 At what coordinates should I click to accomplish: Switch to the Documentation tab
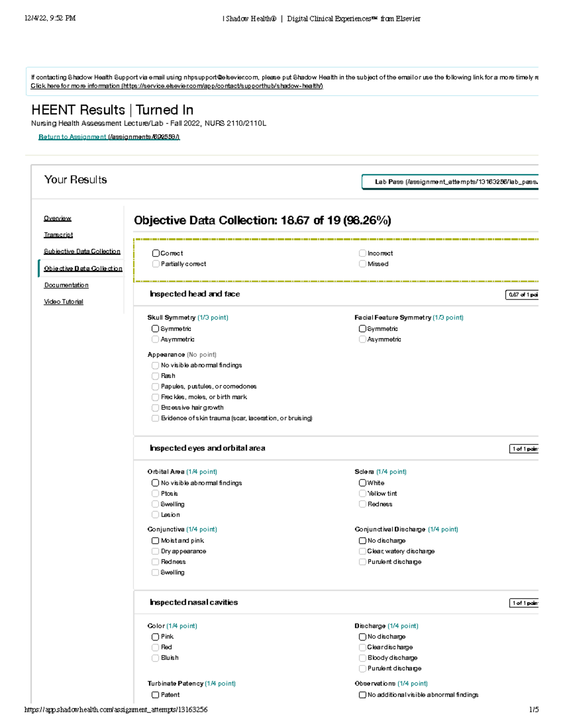coord(66,285)
